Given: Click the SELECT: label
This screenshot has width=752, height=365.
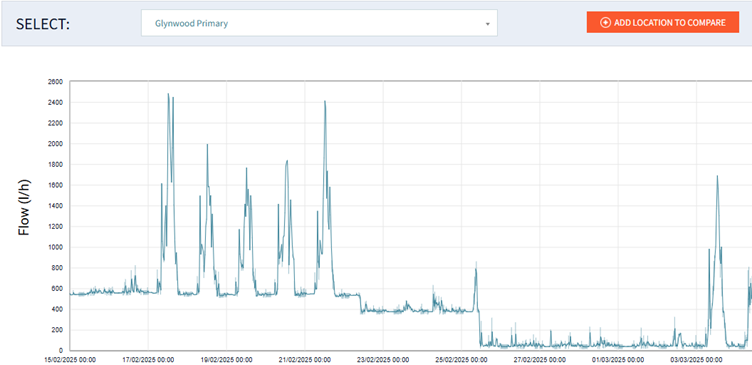Looking at the screenshot, I should click(x=43, y=24).
